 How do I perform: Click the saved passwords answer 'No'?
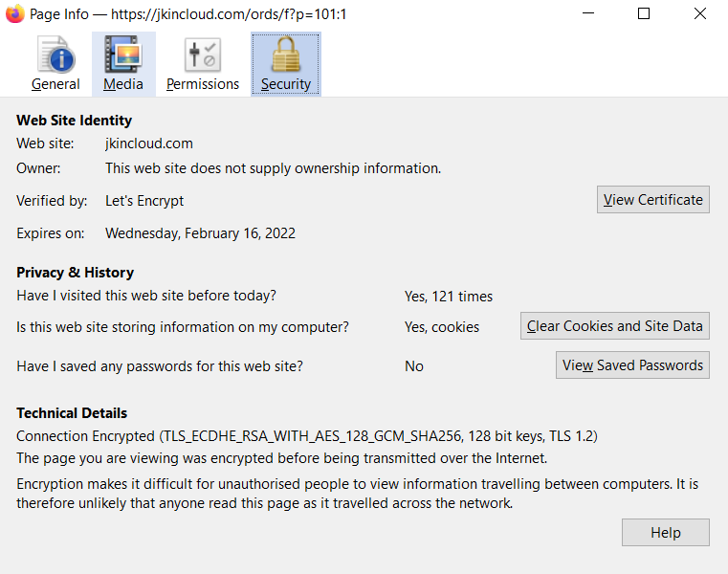[414, 366]
